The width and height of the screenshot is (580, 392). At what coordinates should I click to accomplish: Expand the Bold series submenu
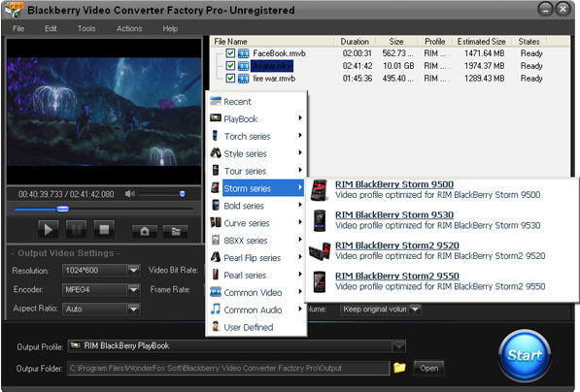click(x=256, y=206)
